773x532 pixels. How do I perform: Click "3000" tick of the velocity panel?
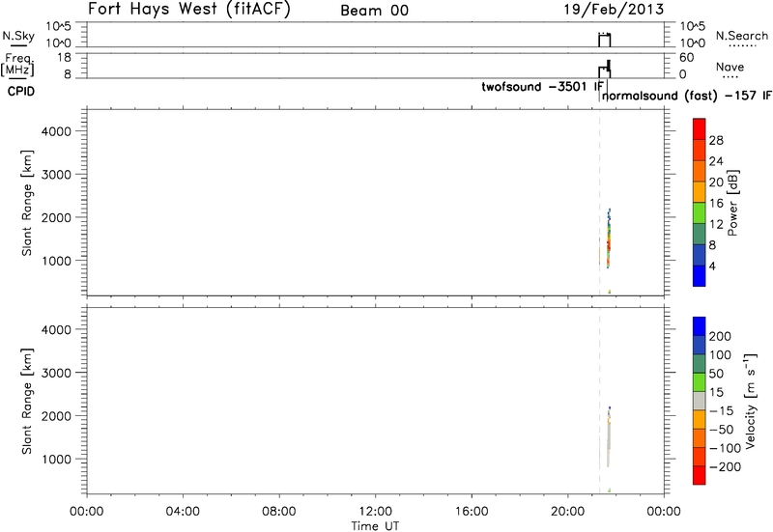coord(56,373)
